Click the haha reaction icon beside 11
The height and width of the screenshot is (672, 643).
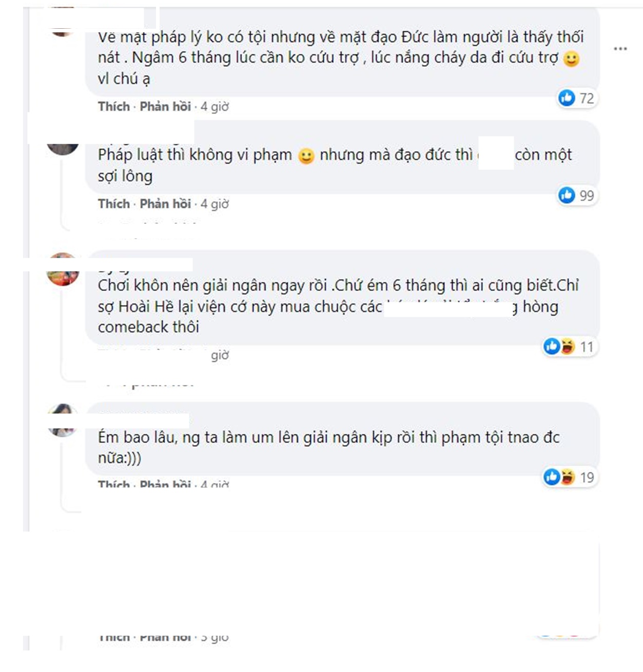(x=567, y=347)
